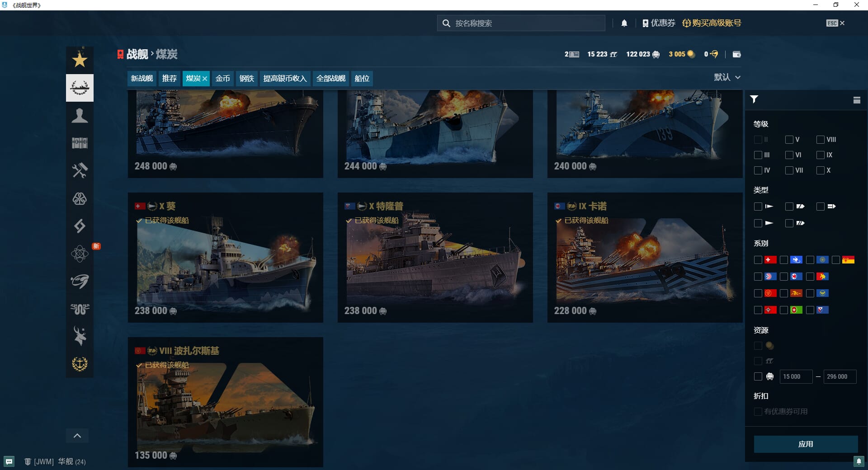Switch to the 钢铁 tab

(x=246, y=79)
